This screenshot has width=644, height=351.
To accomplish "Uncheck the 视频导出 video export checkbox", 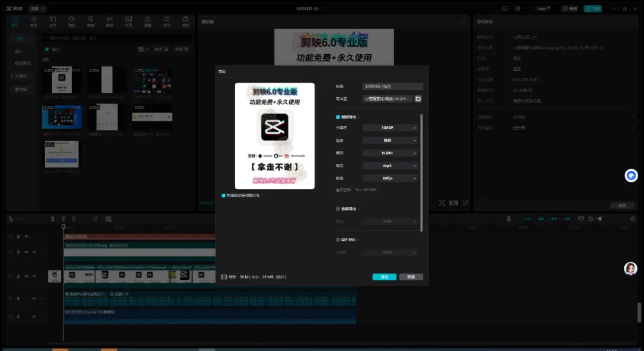I will 338,117.
